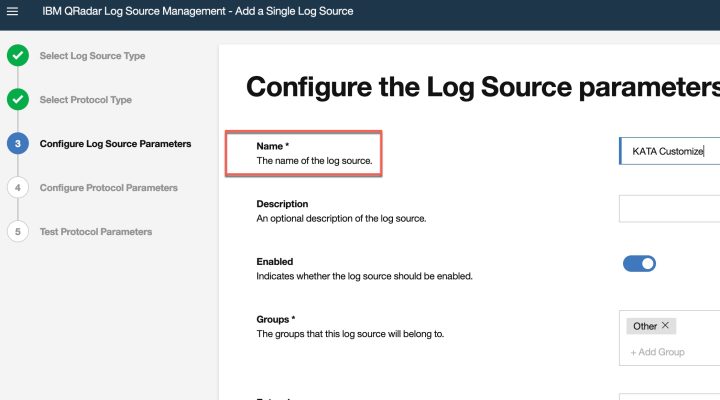This screenshot has height=400, width=720.
Task: Click the Name input field
Action: [670, 151]
